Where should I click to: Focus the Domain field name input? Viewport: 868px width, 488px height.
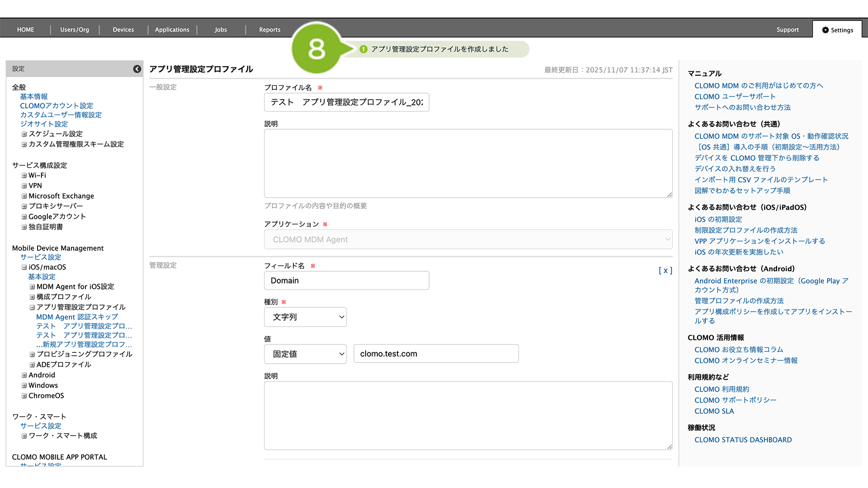click(346, 281)
